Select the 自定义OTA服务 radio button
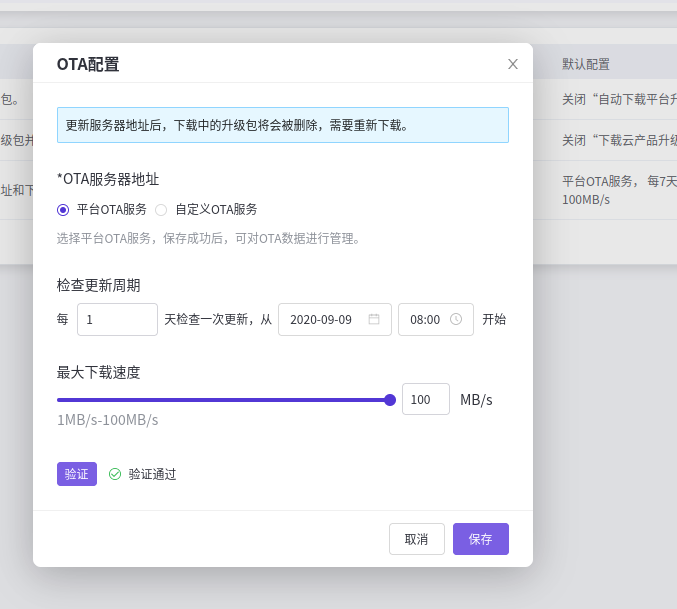 click(x=161, y=209)
